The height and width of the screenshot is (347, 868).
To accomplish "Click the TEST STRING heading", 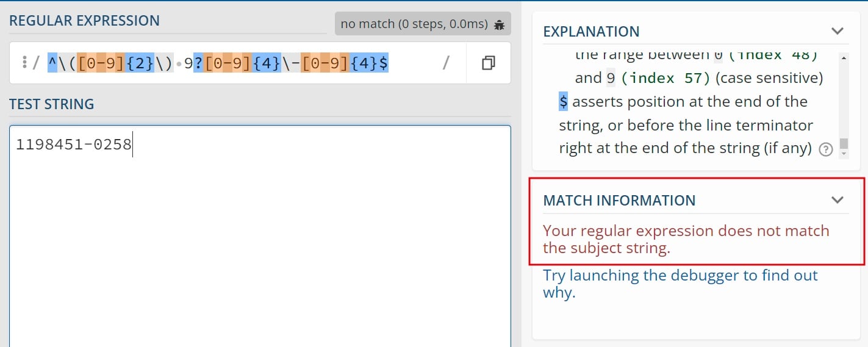I will (52, 104).
